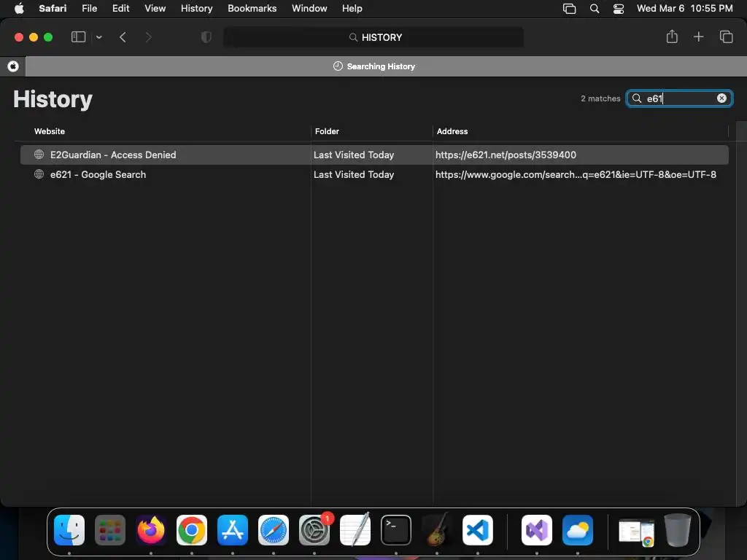
Task: Open the Help menu
Action: tap(352, 8)
